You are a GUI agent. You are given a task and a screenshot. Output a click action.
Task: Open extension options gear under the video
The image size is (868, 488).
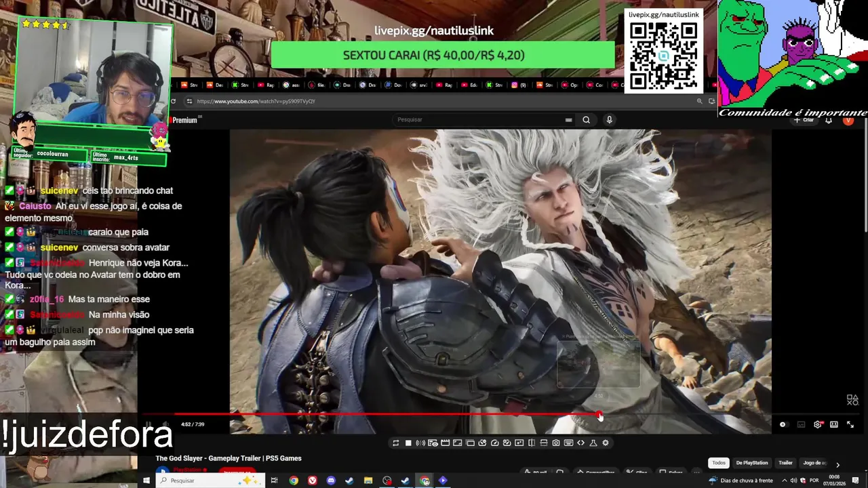606,443
